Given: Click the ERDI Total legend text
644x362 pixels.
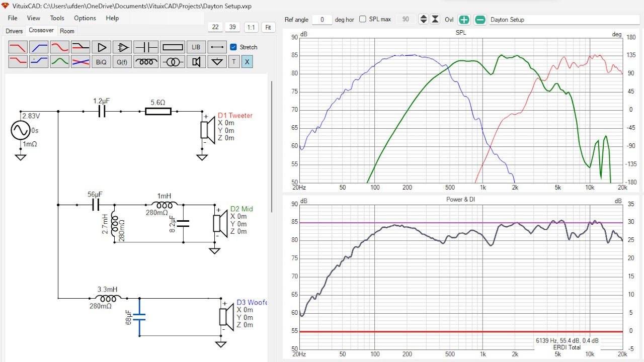Looking at the screenshot, I should point(567,347).
